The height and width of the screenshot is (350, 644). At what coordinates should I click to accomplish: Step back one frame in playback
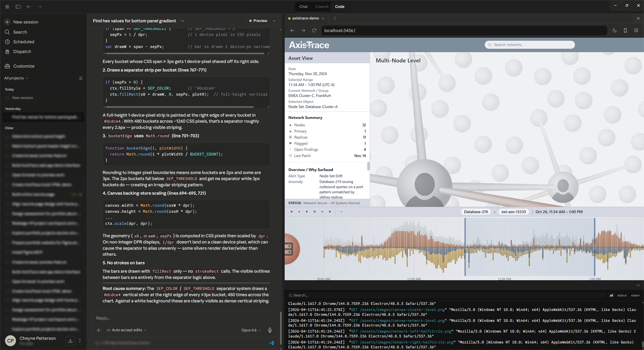click(x=299, y=212)
